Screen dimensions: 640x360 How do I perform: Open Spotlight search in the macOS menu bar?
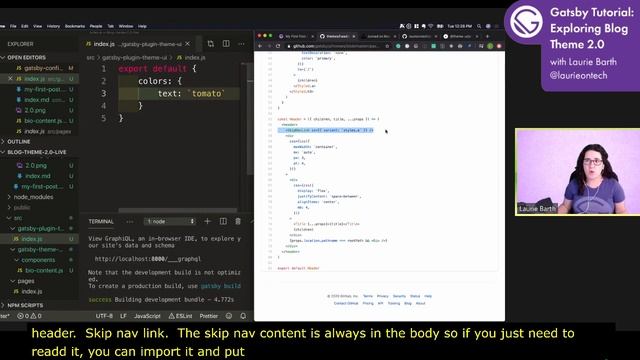pos(479,26)
